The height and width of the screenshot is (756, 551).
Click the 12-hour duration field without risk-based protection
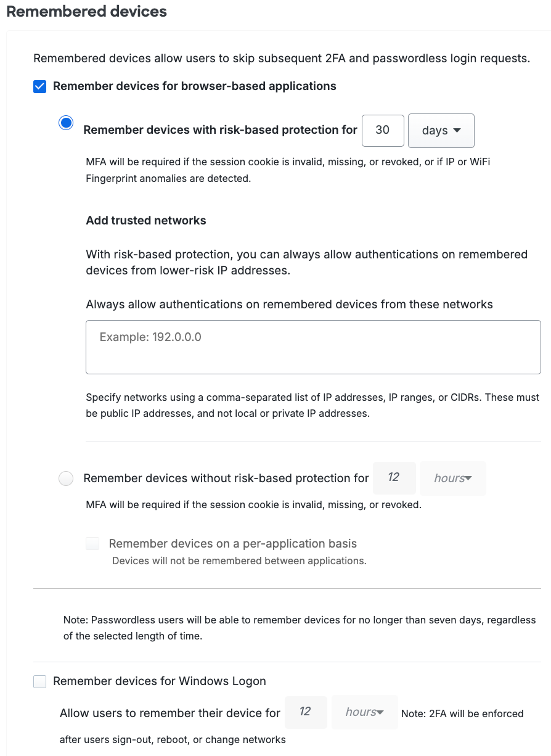coord(394,478)
